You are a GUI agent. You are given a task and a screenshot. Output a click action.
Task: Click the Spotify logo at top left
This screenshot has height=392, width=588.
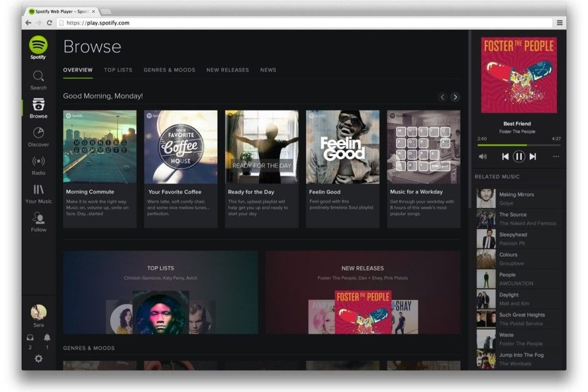[x=38, y=46]
